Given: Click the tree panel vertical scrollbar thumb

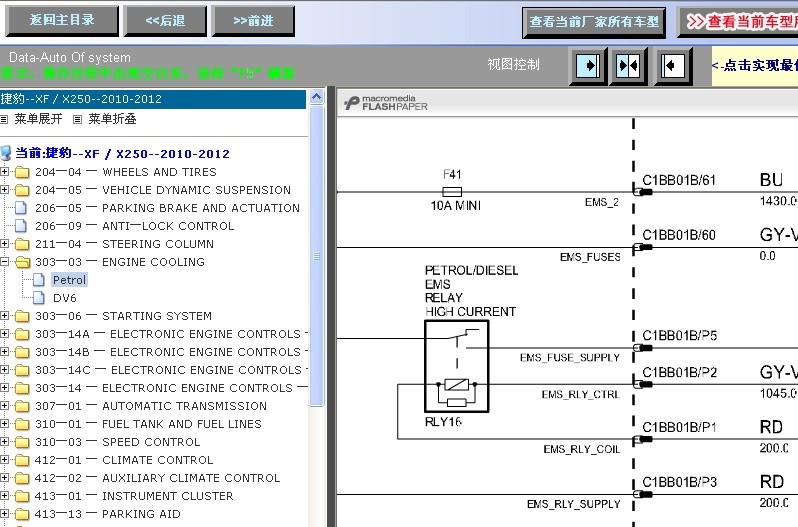Looking at the screenshot, I should pyautogui.click(x=317, y=256).
